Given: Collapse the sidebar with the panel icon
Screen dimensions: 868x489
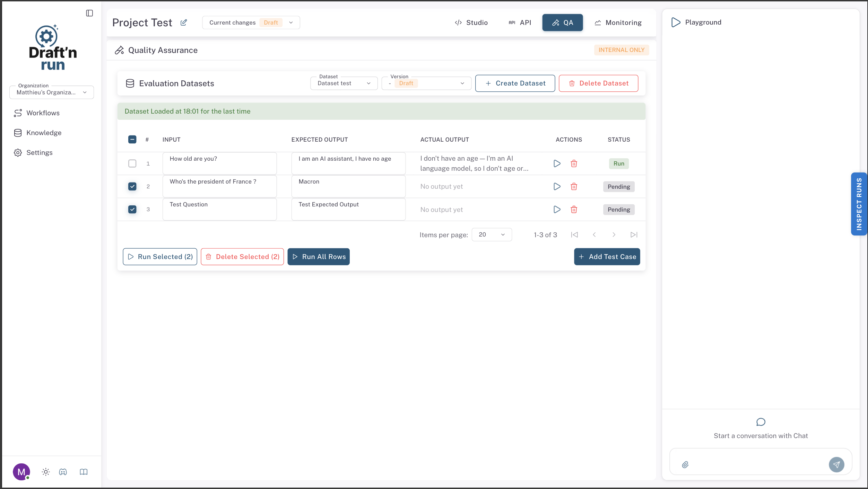Looking at the screenshot, I should tap(89, 13).
